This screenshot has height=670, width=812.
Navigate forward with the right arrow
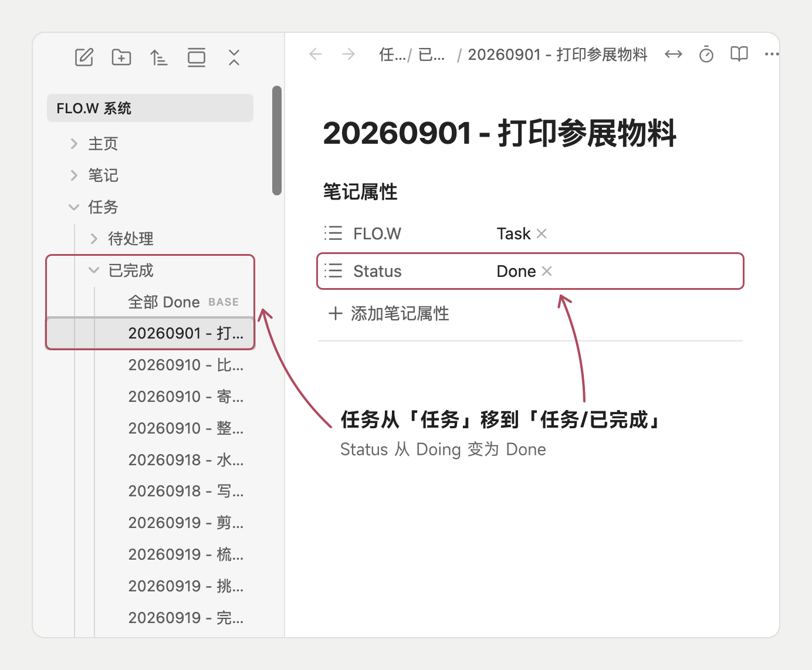click(x=349, y=55)
